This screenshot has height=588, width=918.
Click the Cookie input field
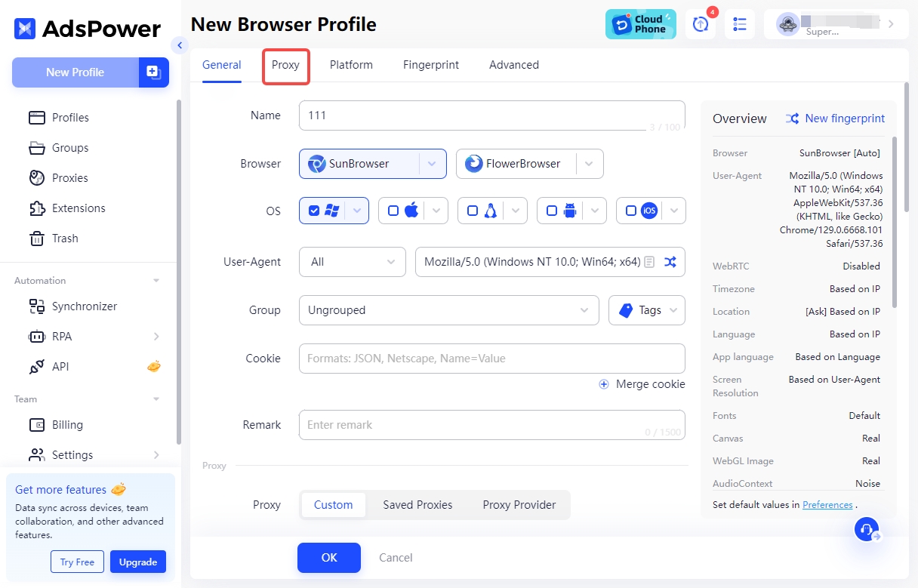click(x=492, y=359)
